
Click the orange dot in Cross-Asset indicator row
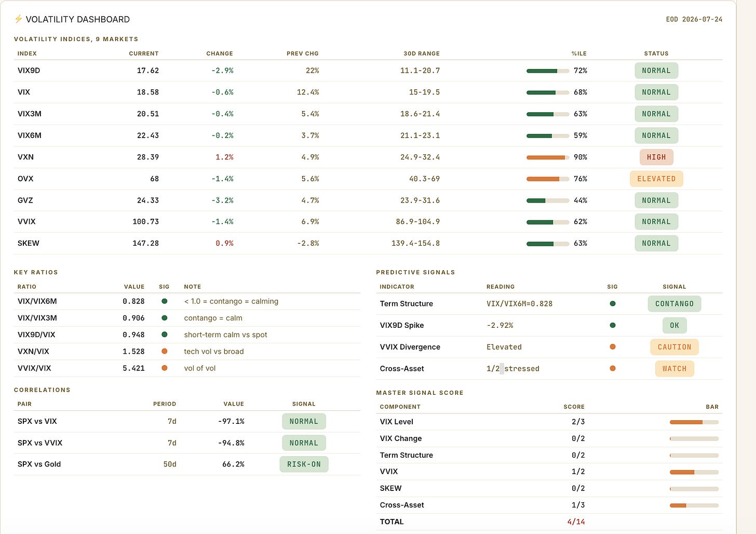[613, 368]
